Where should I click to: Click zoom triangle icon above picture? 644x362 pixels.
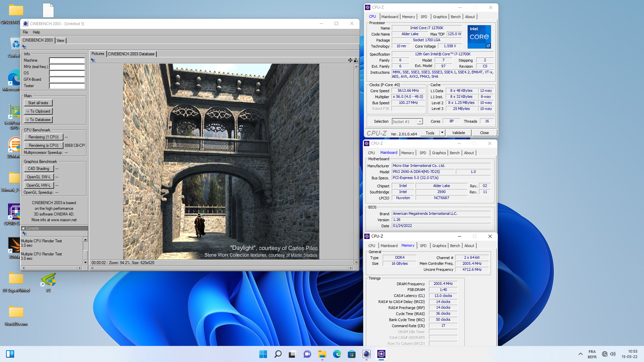pos(356,60)
